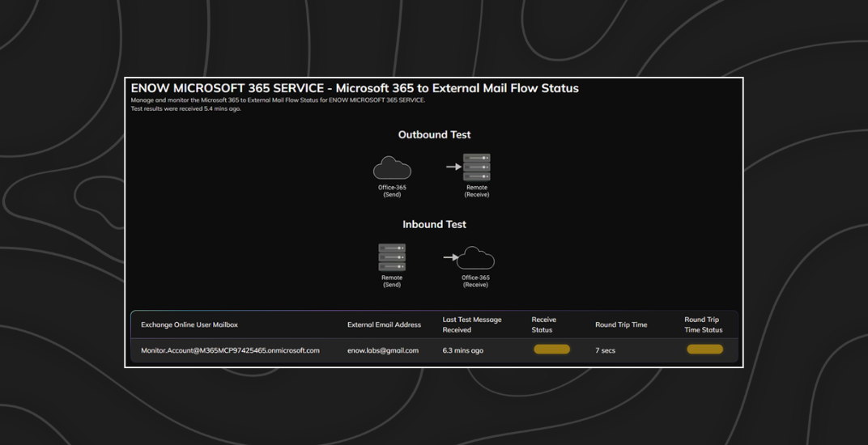Viewport: 868px width, 445px height.
Task: Click the Office-365 Receive cloud icon
Action: pyautogui.click(x=475, y=258)
